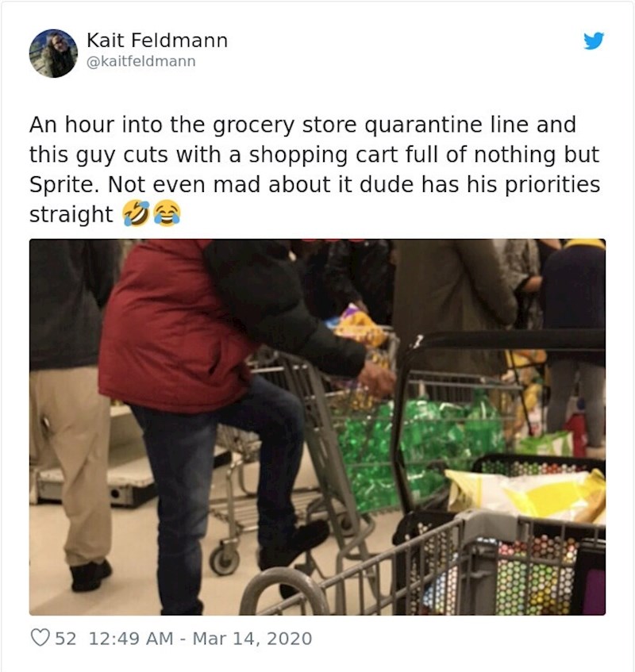Click the face with tears of joy emoji

pos(167,213)
